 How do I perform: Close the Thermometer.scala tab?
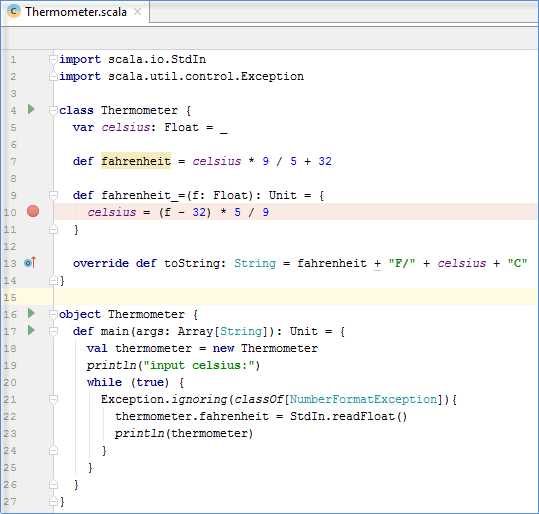[138, 12]
